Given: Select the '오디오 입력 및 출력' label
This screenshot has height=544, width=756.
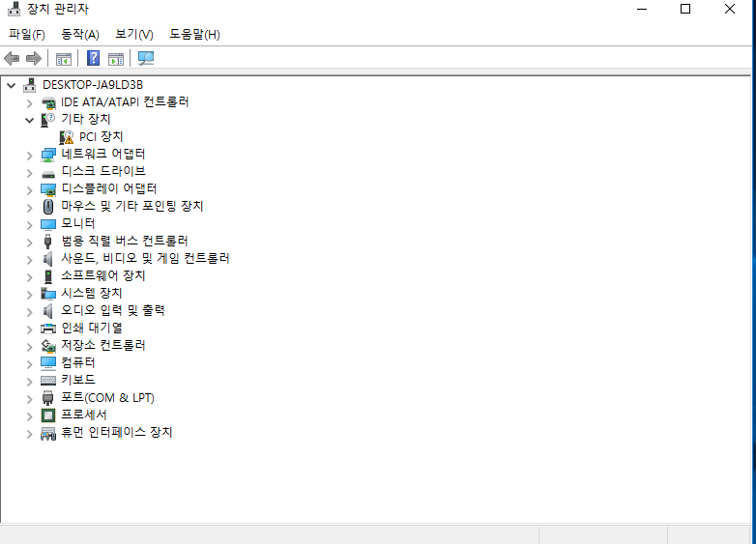Looking at the screenshot, I should [x=113, y=311].
